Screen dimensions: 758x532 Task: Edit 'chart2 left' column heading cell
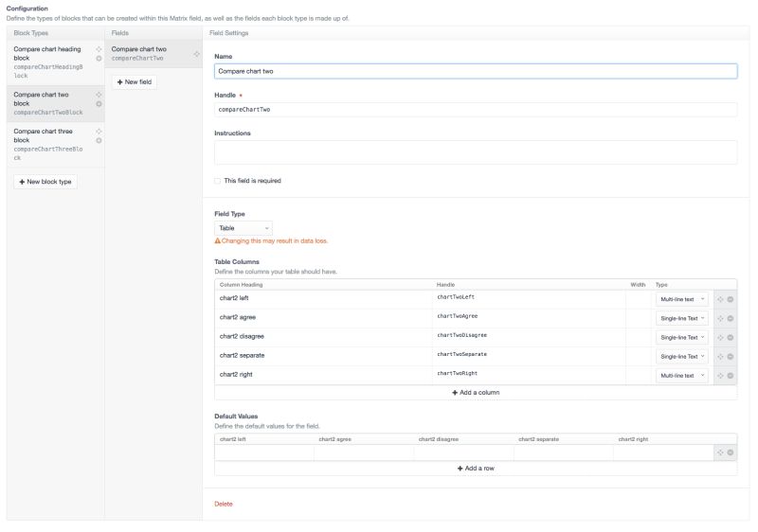tap(324, 299)
